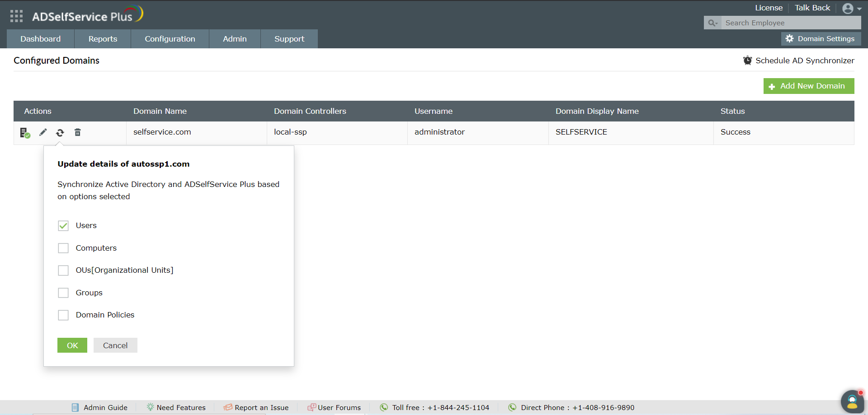Open the Dashboard tab

pos(40,39)
